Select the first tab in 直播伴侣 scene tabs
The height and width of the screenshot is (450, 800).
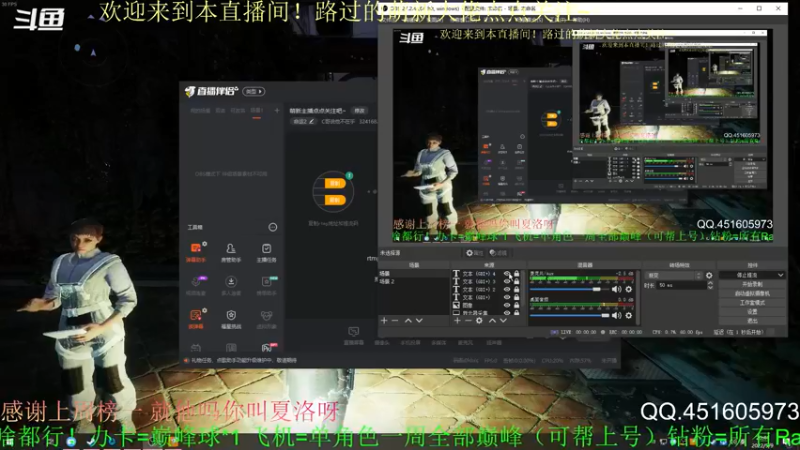point(199,111)
